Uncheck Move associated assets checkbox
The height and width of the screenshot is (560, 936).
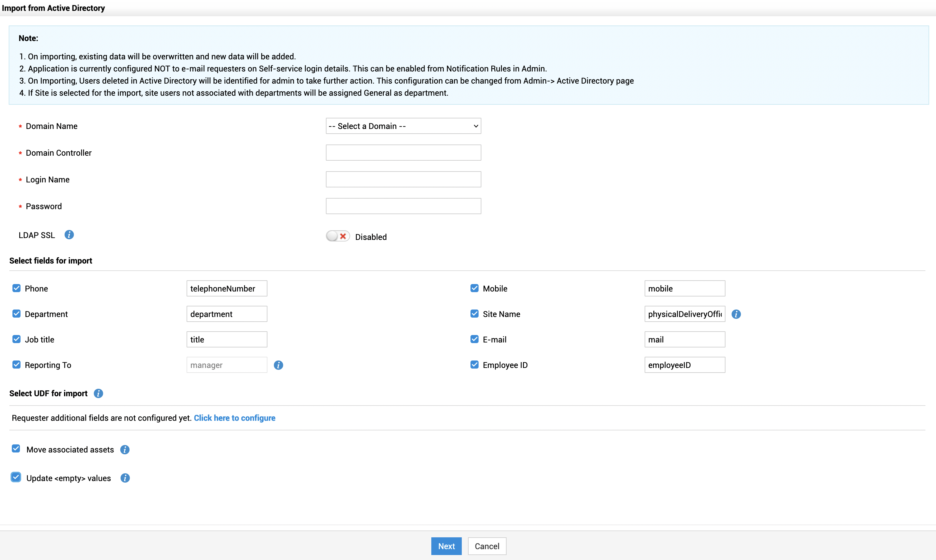pyautogui.click(x=16, y=449)
